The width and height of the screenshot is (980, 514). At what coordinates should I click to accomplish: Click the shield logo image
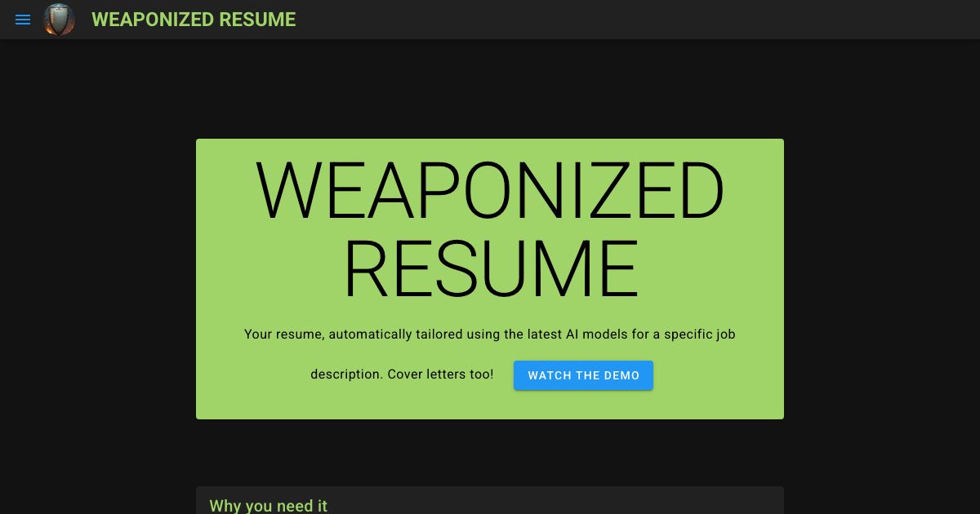(59, 20)
